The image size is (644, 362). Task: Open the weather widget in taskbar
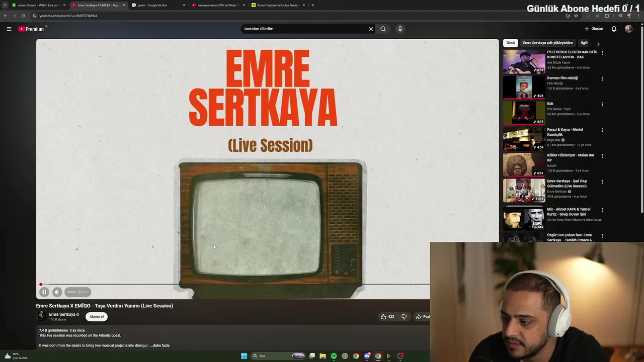[16, 356]
